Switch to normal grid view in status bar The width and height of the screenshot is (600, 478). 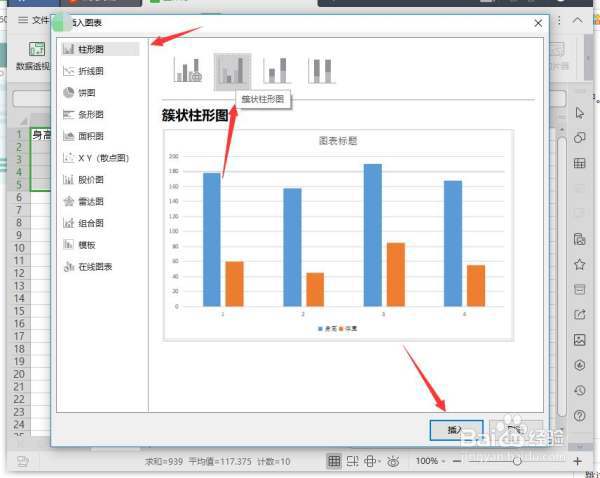[334, 461]
